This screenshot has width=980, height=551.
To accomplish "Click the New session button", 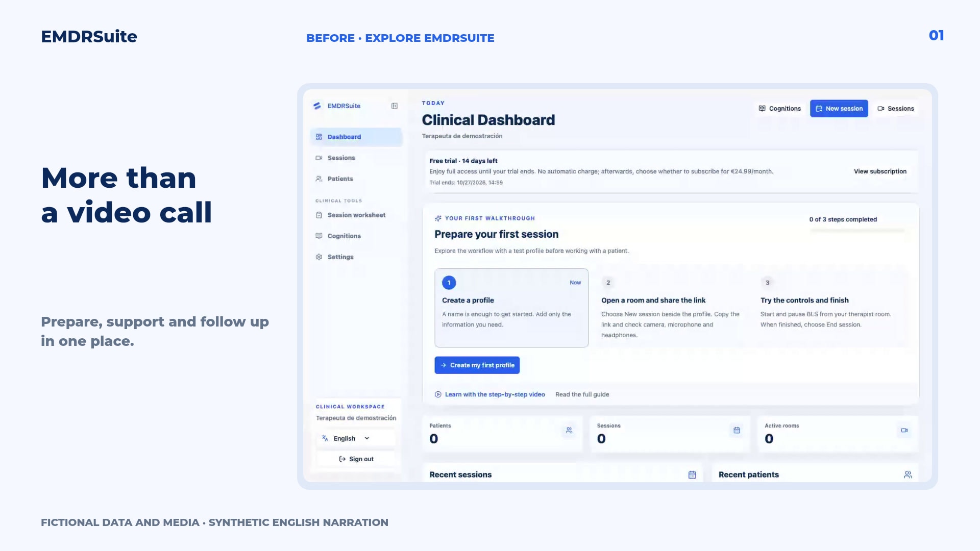I will [839, 109].
